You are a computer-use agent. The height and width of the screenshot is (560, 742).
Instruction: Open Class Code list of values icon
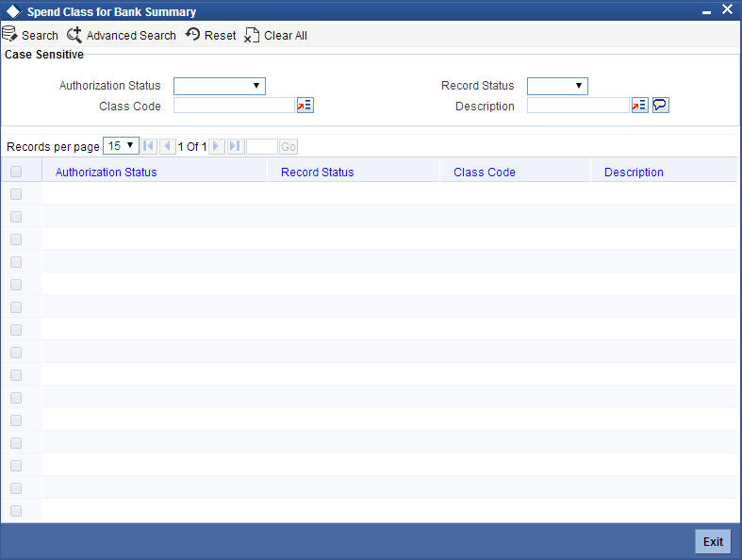pos(305,105)
